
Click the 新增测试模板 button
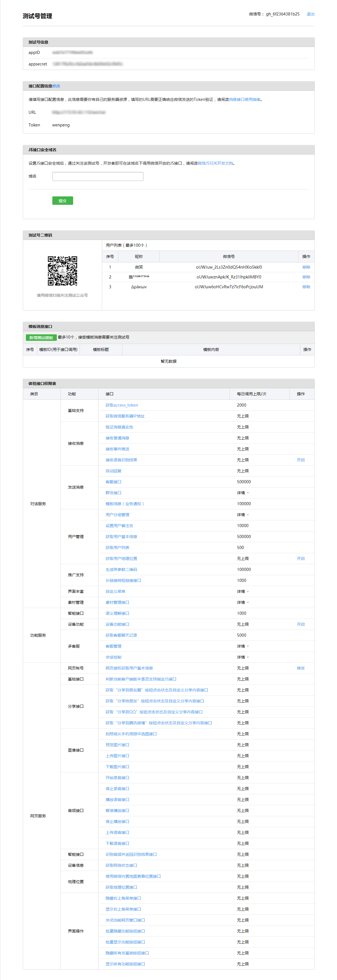coord(41,337)
